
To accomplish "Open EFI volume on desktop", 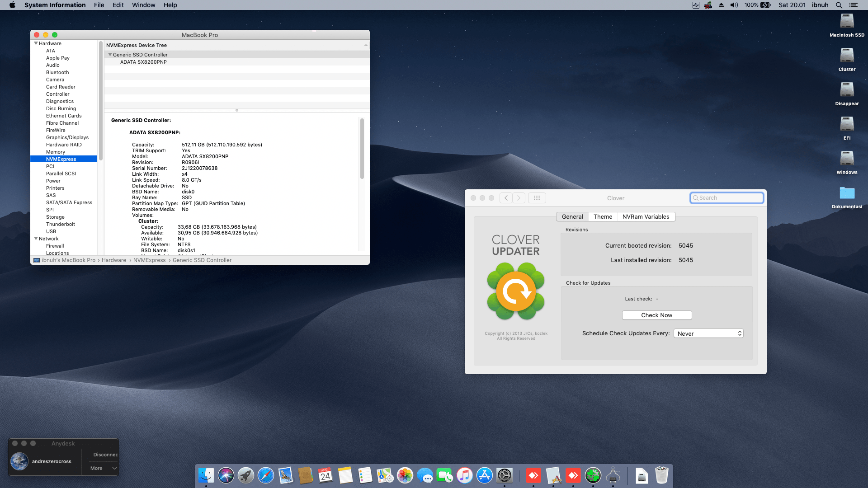I will [847, 128].
